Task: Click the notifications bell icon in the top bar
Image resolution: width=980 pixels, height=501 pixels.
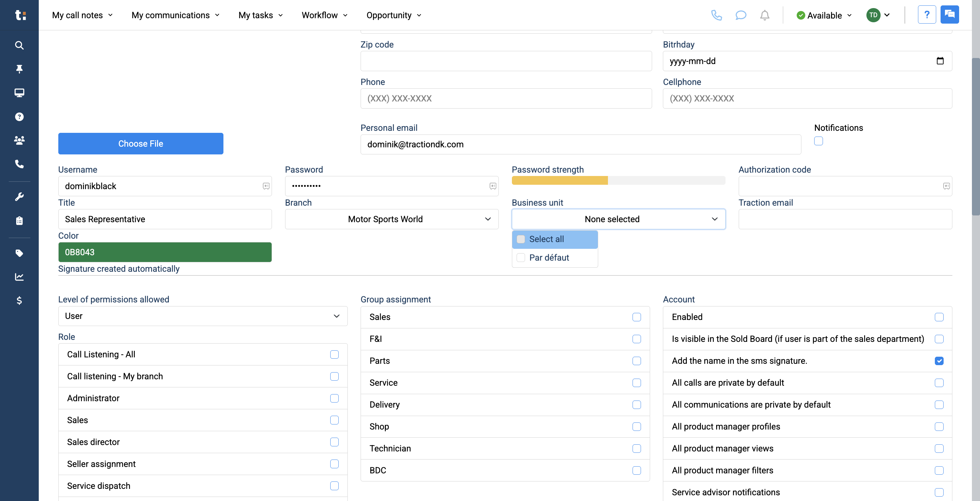Action: (765, 15)
